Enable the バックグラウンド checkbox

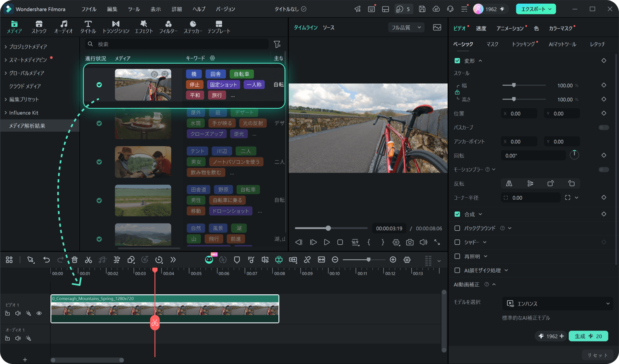tap(457, 228)
